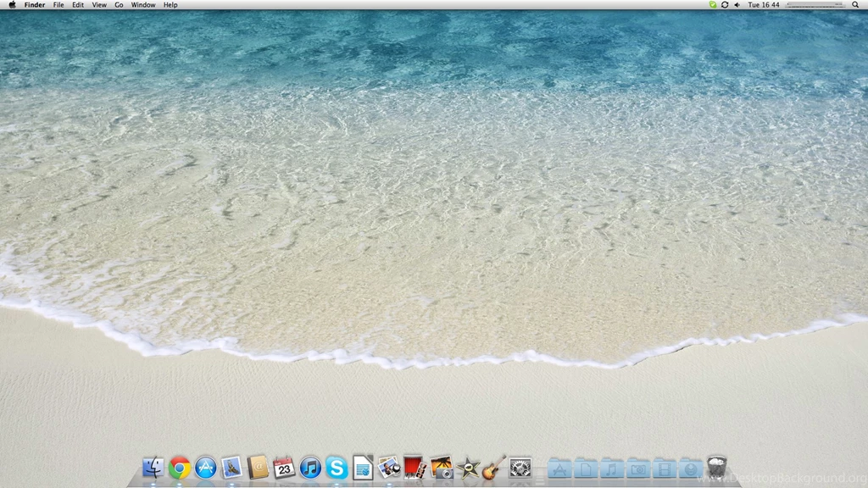The height and width of the screenshot is (488, 868).
Task: Toggle the volume control in menu bar
Action: 736,4
